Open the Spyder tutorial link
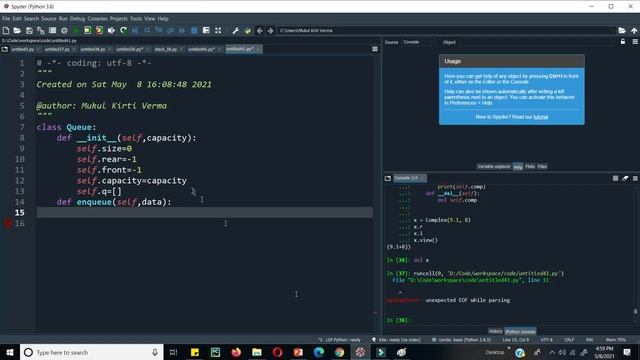The width and height of the screenshot is (640, 360). [x=540, y=117]
